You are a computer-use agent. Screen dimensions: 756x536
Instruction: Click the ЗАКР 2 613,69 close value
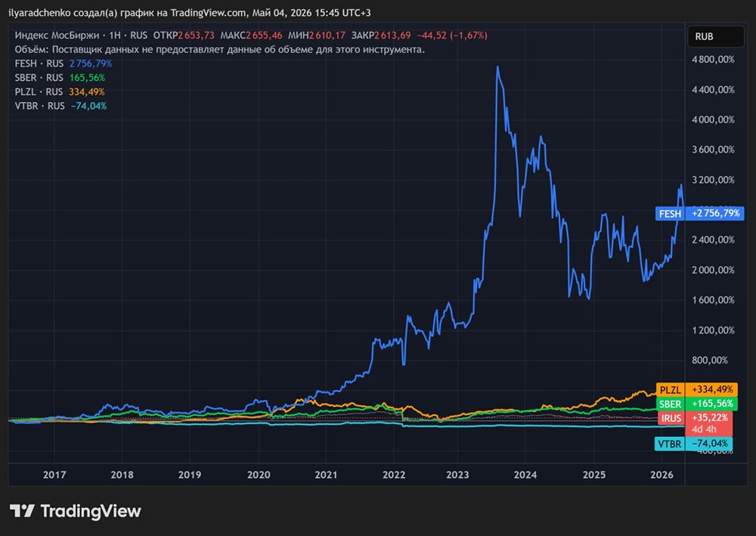(381, 36)
